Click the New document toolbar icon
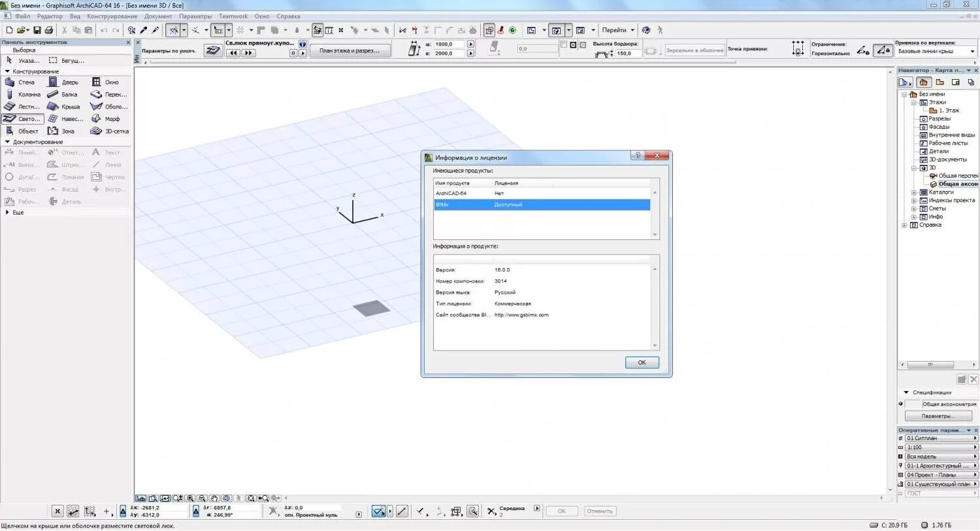The height and width of the screenshot is (531, 980). point(9,30)
